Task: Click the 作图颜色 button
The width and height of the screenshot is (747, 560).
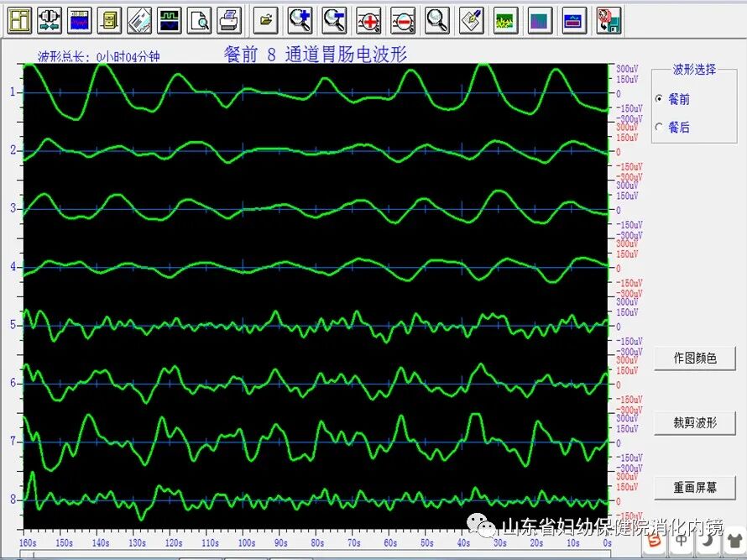Action: (695, 359)
